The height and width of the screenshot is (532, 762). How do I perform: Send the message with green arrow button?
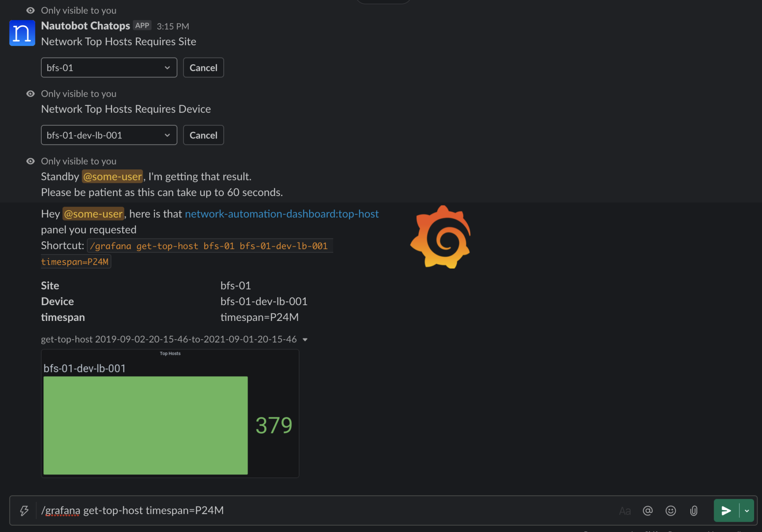726,511
